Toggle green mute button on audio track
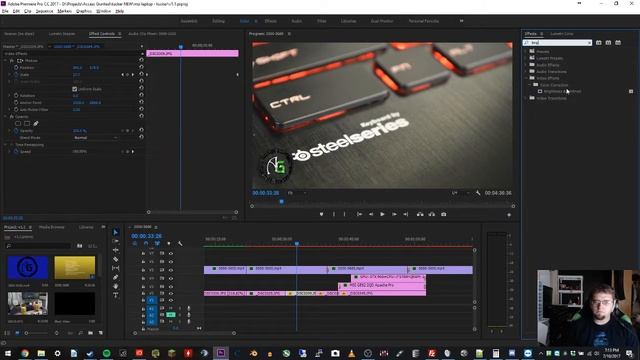Image resolution: width=640 pixels, height=360 pixels. pyautogui.click(x=171, y=314)
